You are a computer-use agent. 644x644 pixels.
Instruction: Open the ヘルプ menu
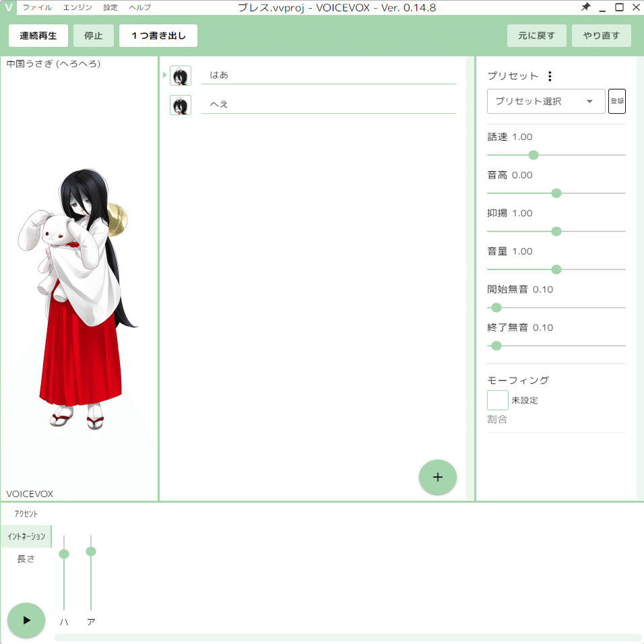[139, 7]
